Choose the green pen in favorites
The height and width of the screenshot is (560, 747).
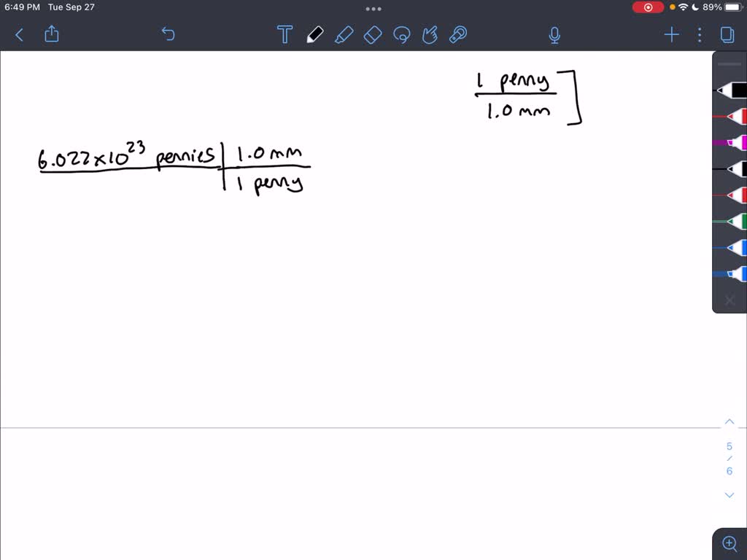click(x=729, y=222)
